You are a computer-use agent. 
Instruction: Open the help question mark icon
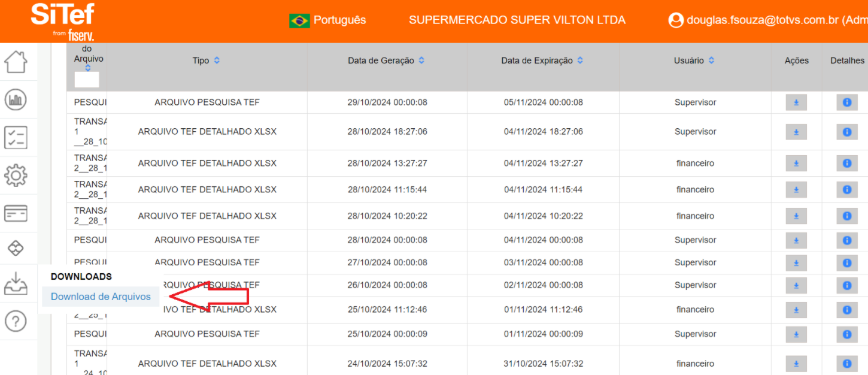16,322
